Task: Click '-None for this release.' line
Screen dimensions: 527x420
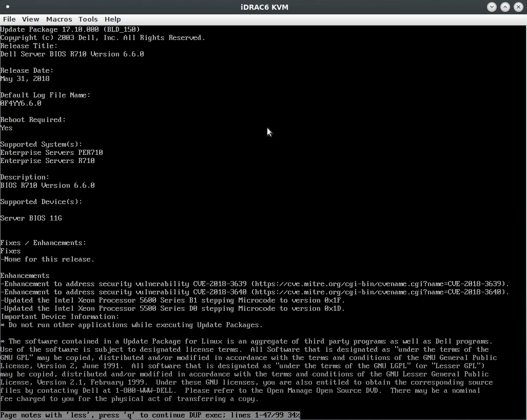Action: 47,259
